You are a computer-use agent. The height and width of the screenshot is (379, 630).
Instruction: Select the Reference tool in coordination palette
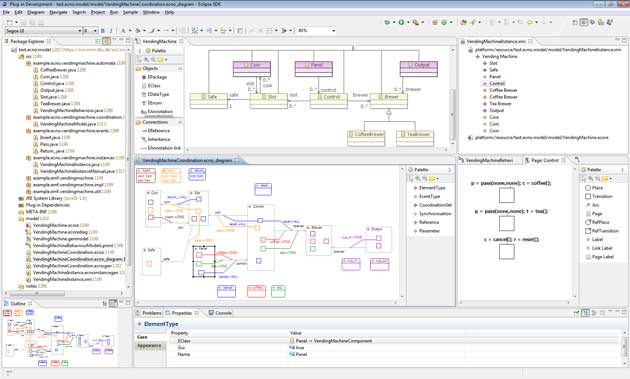coord(426,222)
